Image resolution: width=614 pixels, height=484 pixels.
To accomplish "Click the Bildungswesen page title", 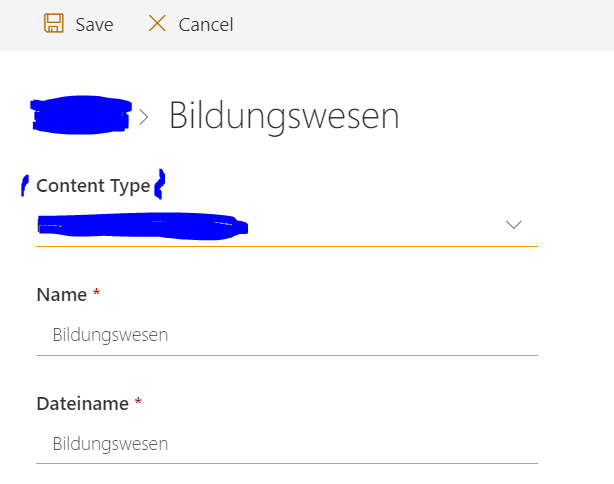I will point(284,115).
